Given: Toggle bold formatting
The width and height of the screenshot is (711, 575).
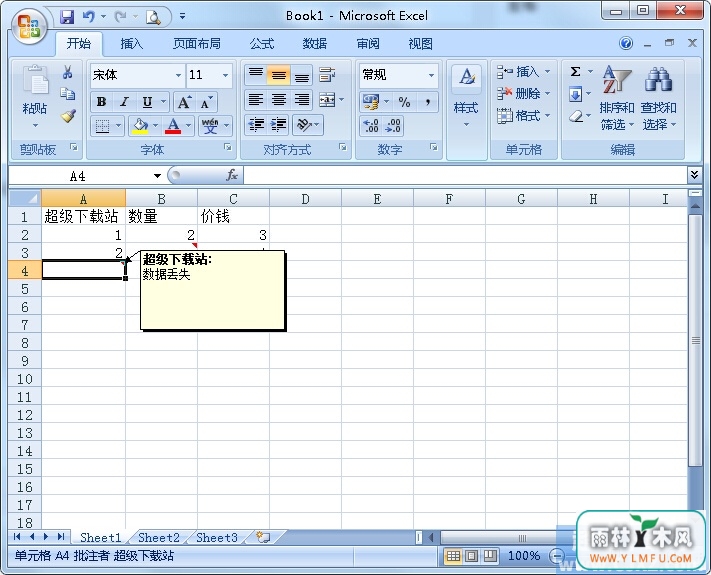Looking at the screenshot, I should (102, 102).
